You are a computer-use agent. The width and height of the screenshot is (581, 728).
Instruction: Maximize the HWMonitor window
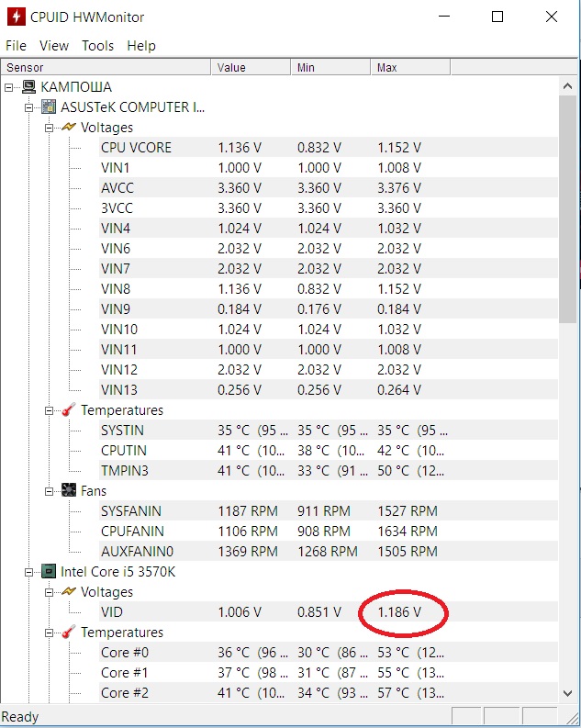497,17
